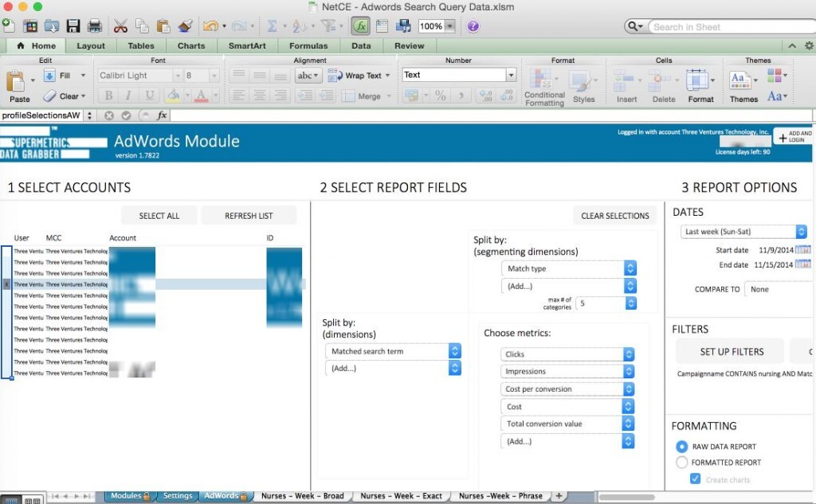Add a new sheet with plus tab
This screenshot has width=816, height=504.
coord(559,496)
